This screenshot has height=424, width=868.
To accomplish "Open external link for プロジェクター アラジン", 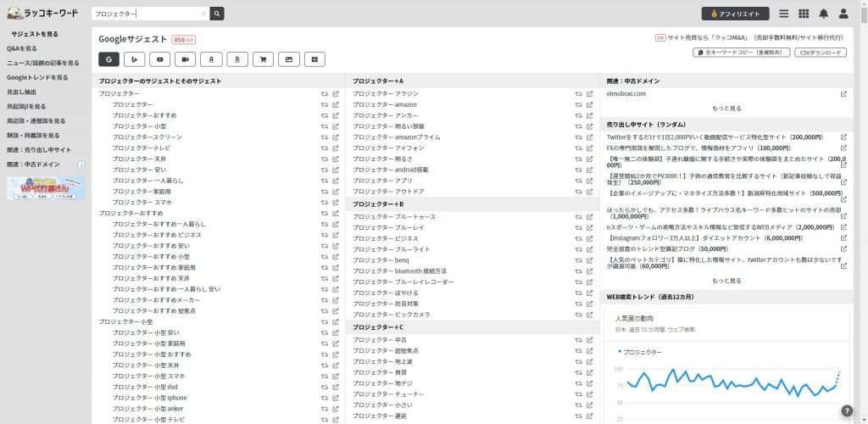I will tap(590, 94).
